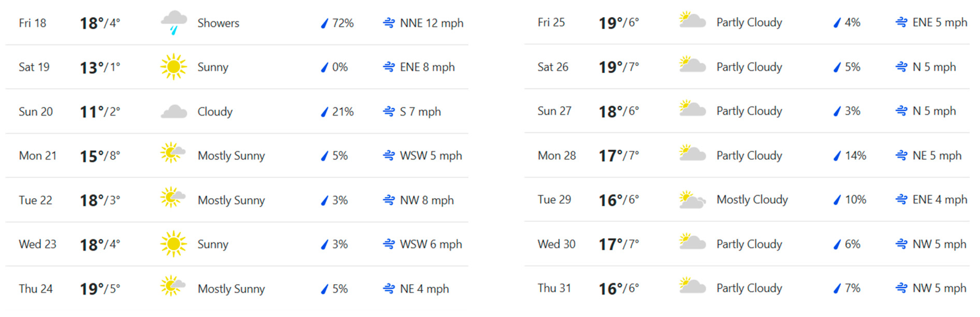
Task: Click the Sunny sun icon for Sat 19
Action: [x=173, y=67]
